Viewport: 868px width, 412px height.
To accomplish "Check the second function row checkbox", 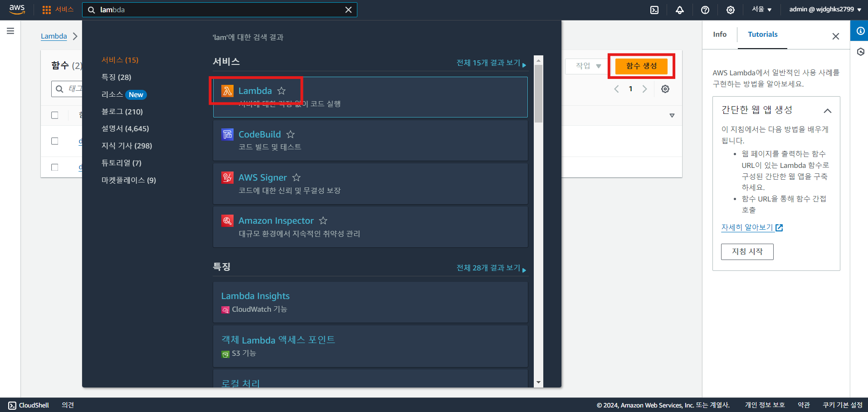I will [x=55, y=167].
